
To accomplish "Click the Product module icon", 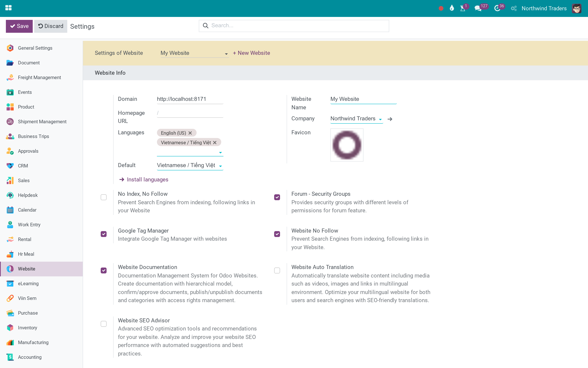I will pyautogui.click(x=10, y=107).
